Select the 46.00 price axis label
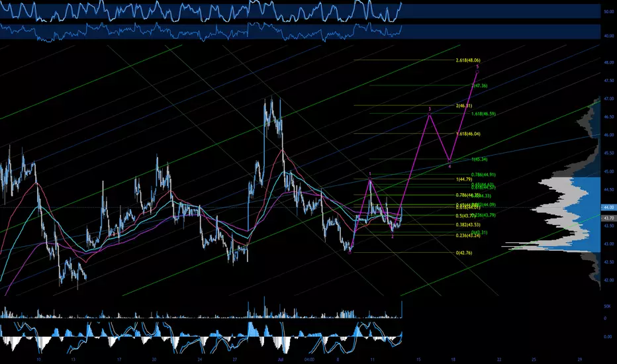 click(609, 135)
